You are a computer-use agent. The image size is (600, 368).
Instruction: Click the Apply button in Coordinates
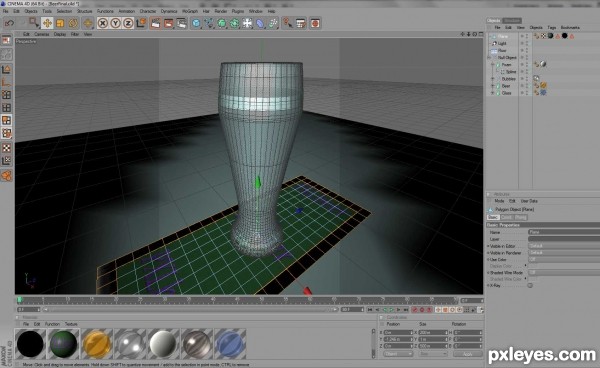tap(468, 354)
